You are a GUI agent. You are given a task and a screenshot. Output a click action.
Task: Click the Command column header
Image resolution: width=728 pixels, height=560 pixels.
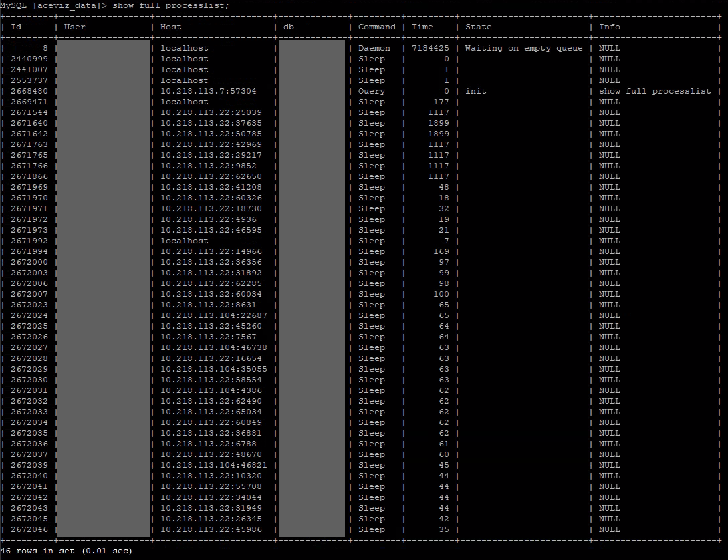point(376,27)
